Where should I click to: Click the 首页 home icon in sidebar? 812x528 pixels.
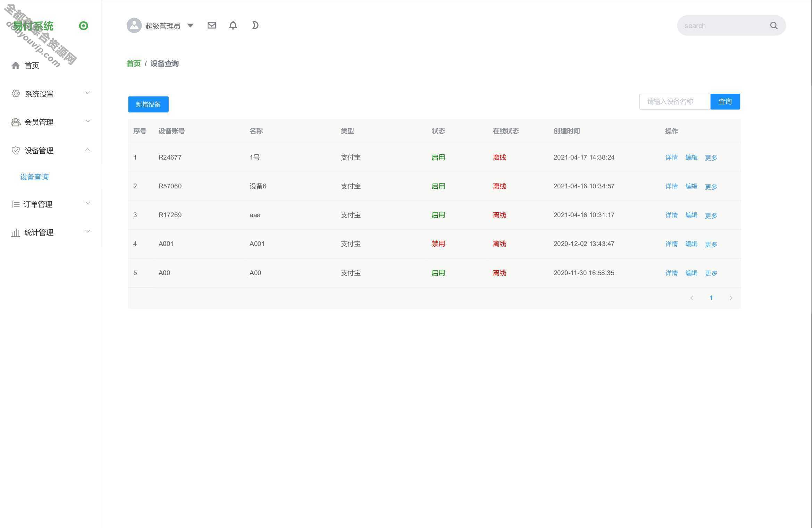point(16,65)
